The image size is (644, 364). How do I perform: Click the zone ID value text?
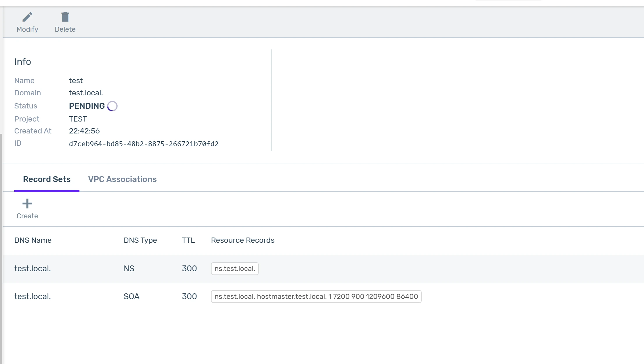point(144,144)
